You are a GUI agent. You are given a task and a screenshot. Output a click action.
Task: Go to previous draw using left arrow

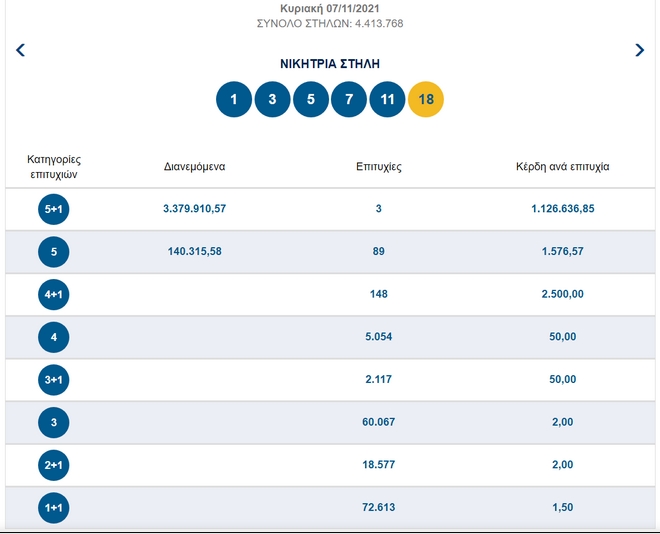coord(20,50)
